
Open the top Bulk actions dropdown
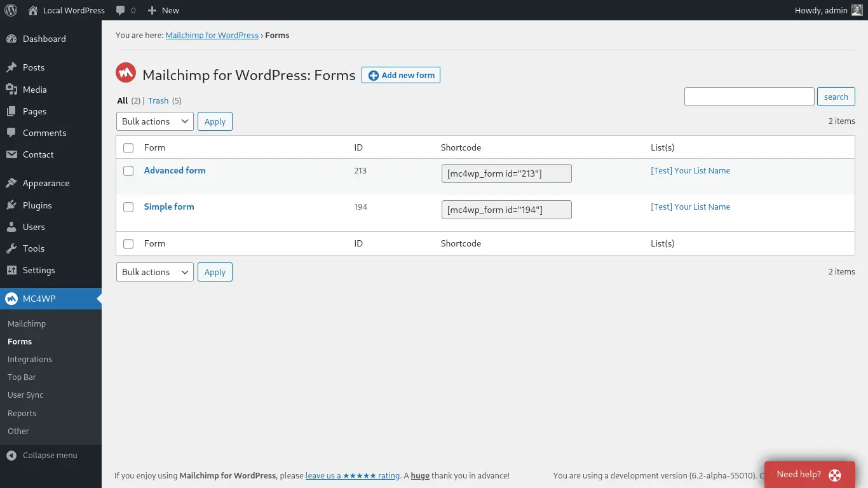pos(154,121)
